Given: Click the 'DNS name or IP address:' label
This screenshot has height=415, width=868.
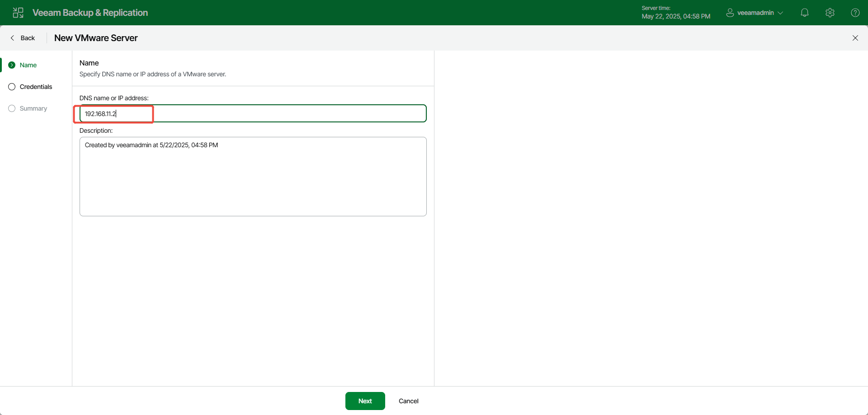Looking at the screenshot, I should coord(114,98).
